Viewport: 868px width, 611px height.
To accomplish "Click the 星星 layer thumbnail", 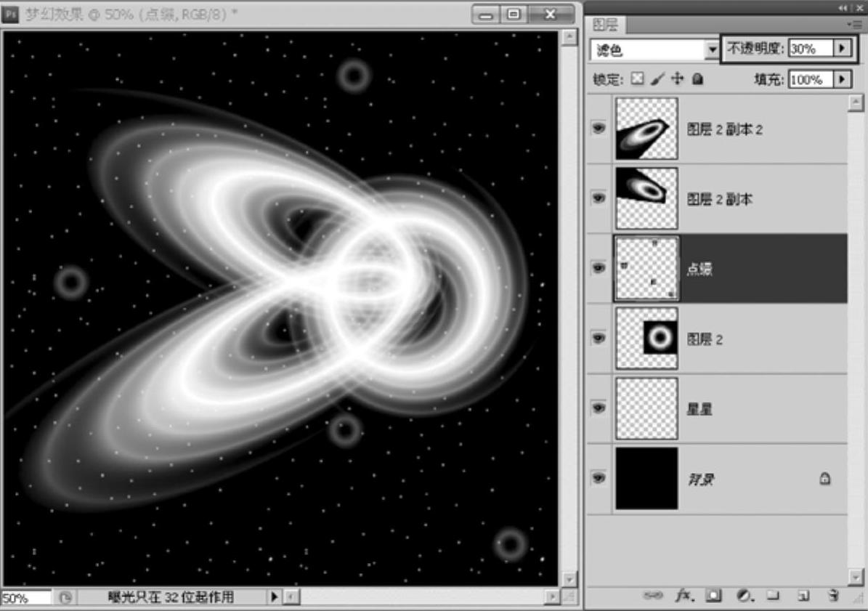I will pyautogui.click(x=646, y=408).
